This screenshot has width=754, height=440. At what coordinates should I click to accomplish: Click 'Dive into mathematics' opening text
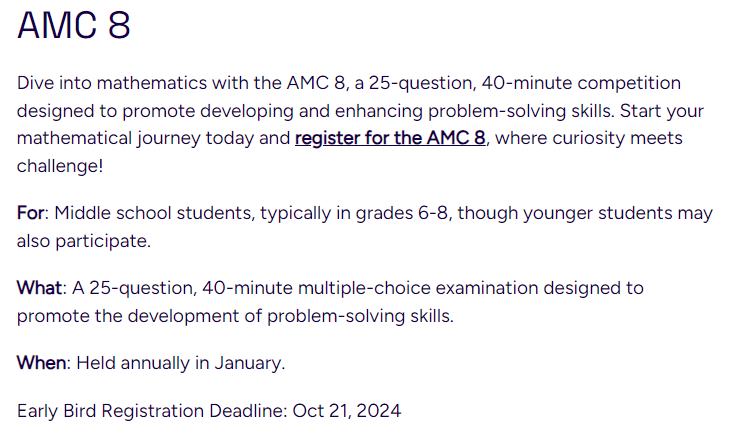[112, 83]
